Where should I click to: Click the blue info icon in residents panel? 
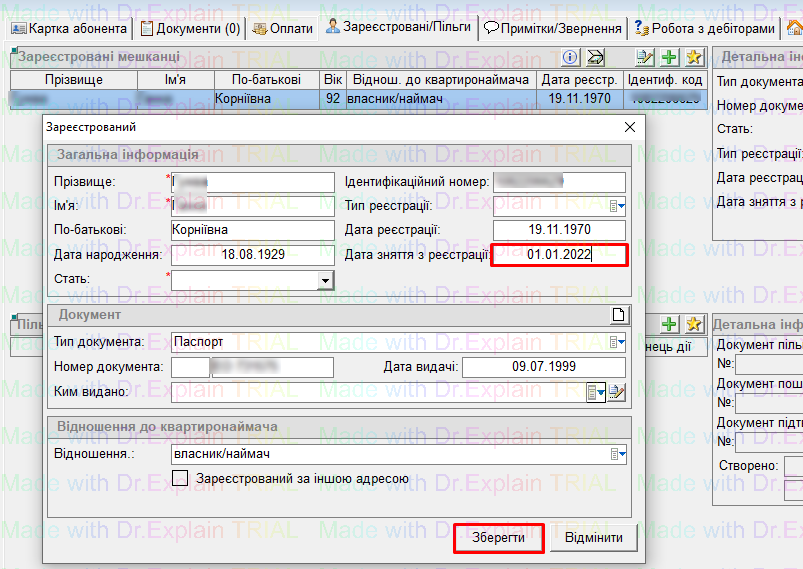pyautogui.click(x=571, y=57)
